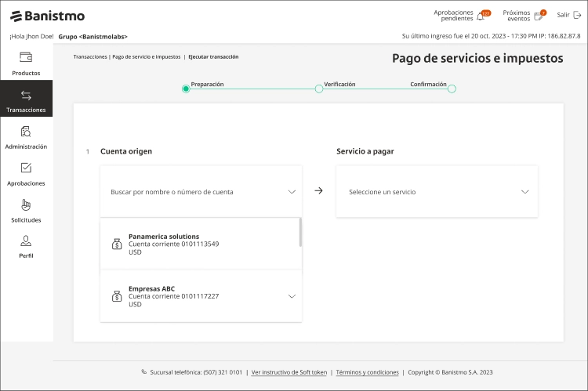
Task: Click the Transacciones menu label
Action: pos(26,110)
